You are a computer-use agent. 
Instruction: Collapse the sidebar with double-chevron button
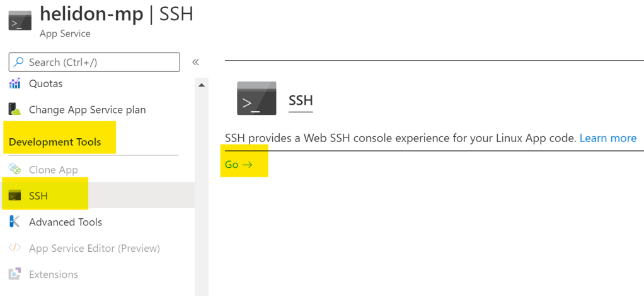coord(195,62)
